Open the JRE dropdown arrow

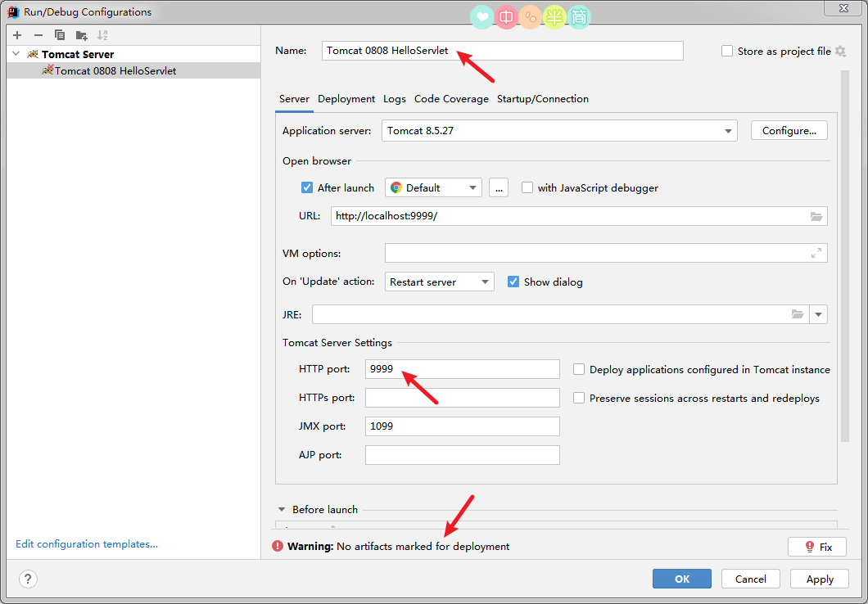pyautogui.click(x=818, y=314)
